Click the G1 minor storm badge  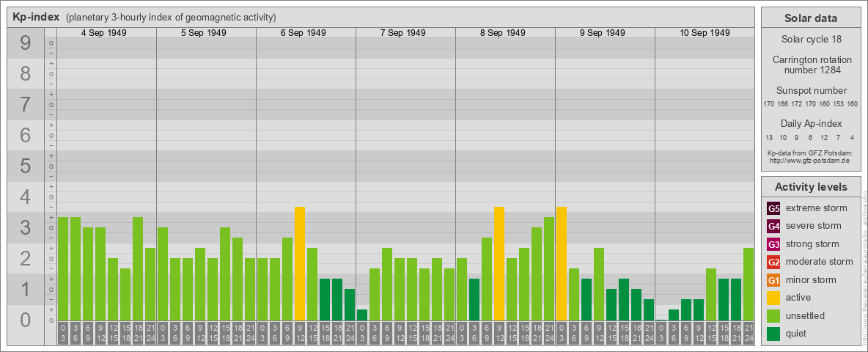(773, 280)
